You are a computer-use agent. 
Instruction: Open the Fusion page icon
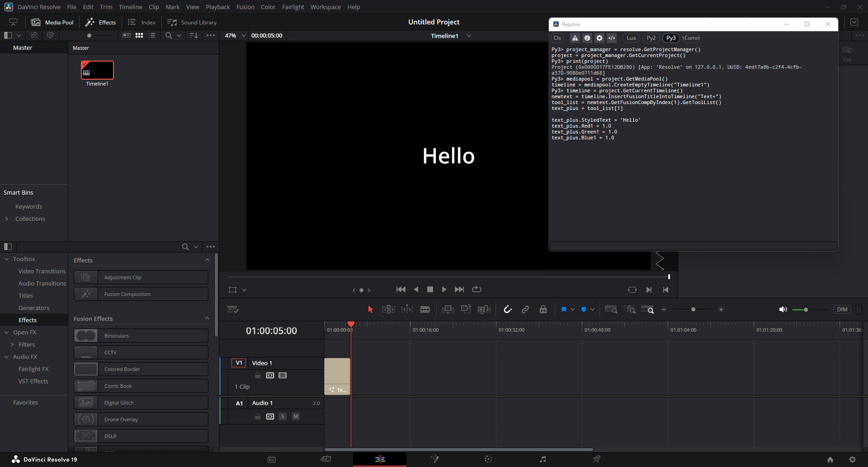[434, 459]
